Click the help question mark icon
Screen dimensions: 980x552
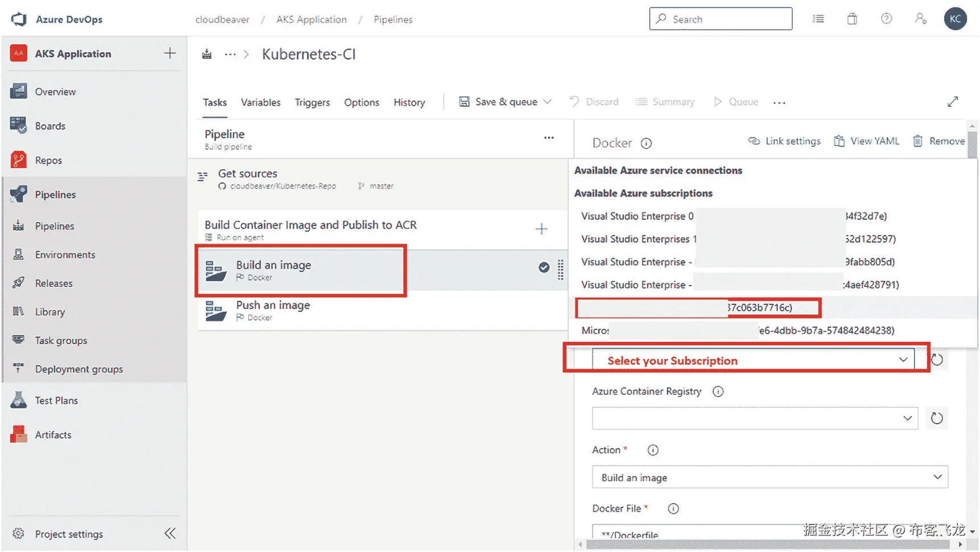(x=886, y=19)
